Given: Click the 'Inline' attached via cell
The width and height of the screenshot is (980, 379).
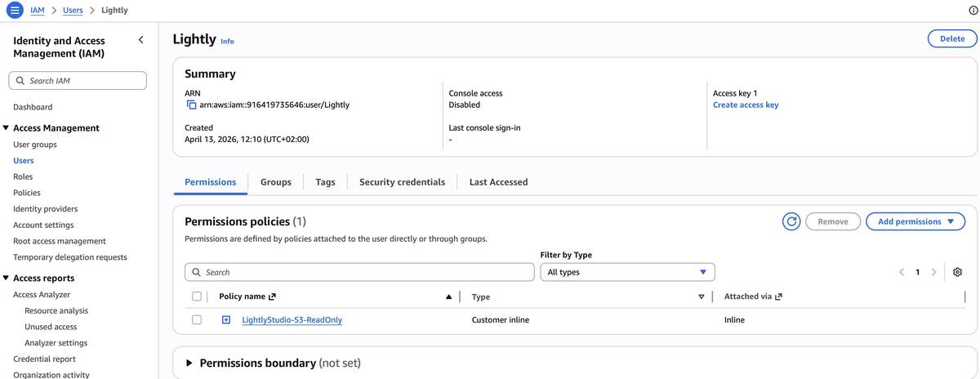Looking at the screenshot, I should click(x=734, y=320).
